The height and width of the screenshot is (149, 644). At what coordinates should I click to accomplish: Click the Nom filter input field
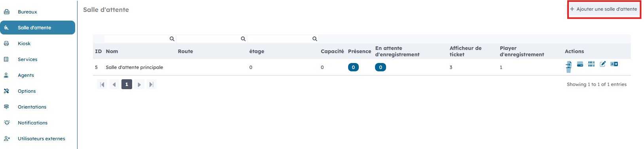[140, 39]
